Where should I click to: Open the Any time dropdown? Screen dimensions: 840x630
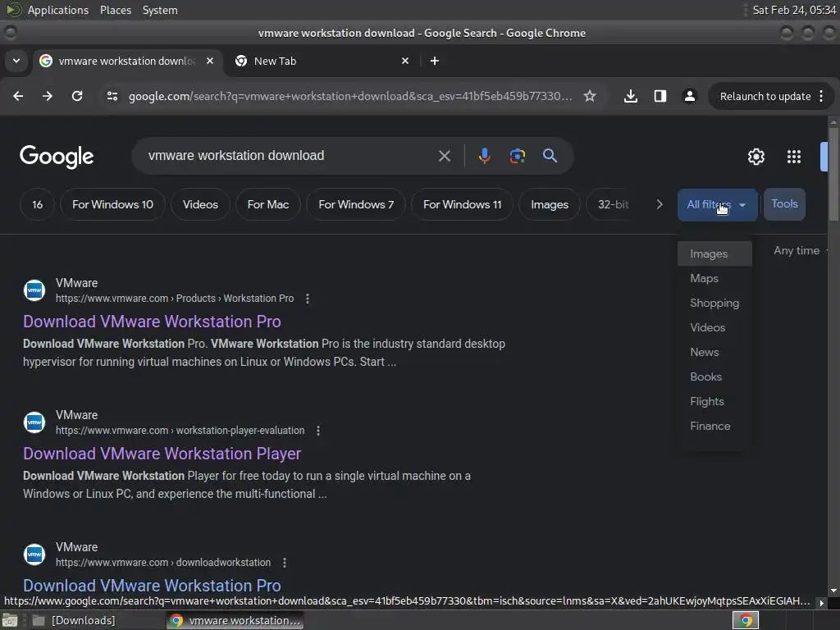point(801,251)
